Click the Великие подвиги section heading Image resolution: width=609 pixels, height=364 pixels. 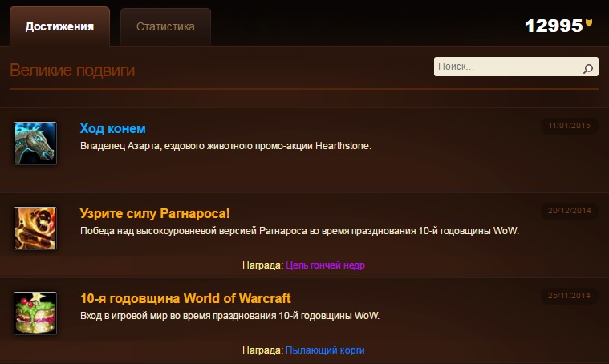tap(72, 71)
